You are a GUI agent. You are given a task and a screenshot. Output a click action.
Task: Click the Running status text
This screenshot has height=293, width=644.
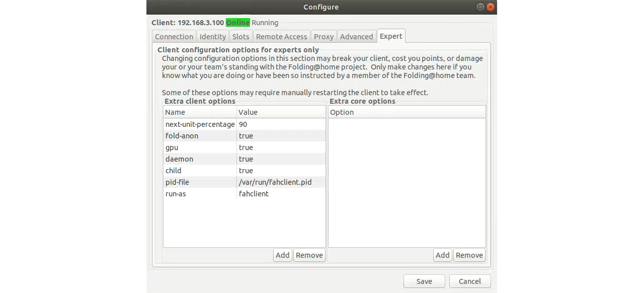click(265, 23)
